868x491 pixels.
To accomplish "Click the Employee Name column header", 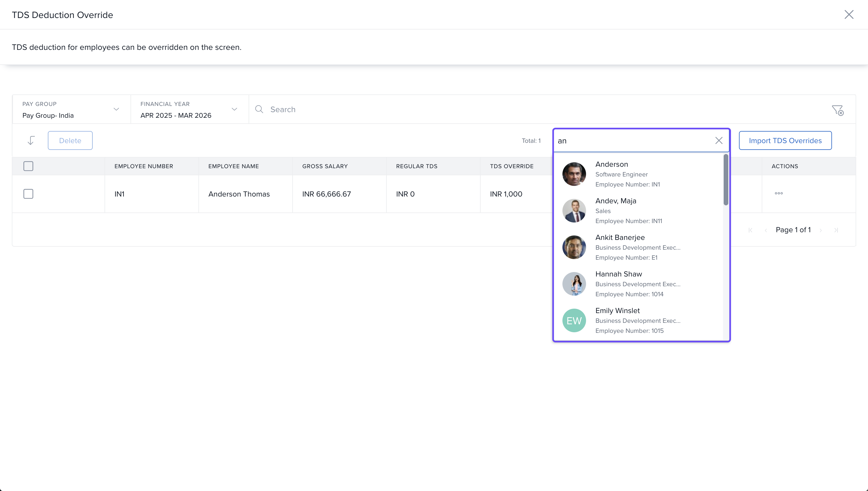I will point(234,166).
